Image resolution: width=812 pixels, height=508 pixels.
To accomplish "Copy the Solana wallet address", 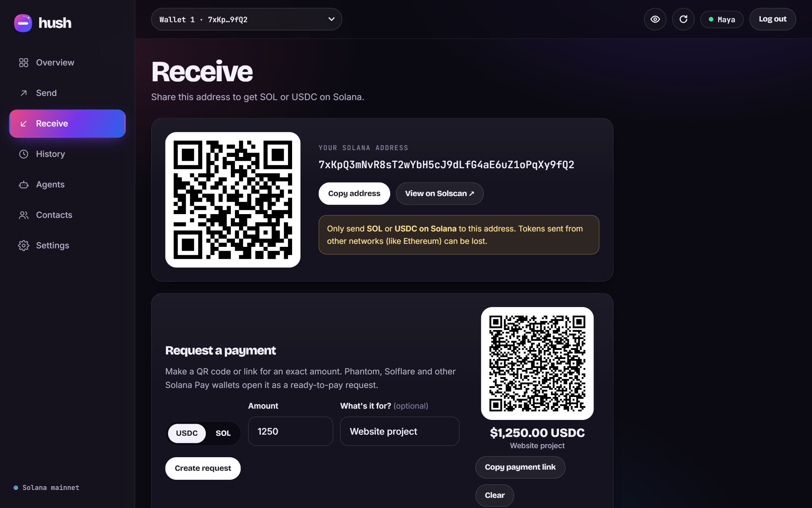I will pyautogui.click(x=354, y=193).
